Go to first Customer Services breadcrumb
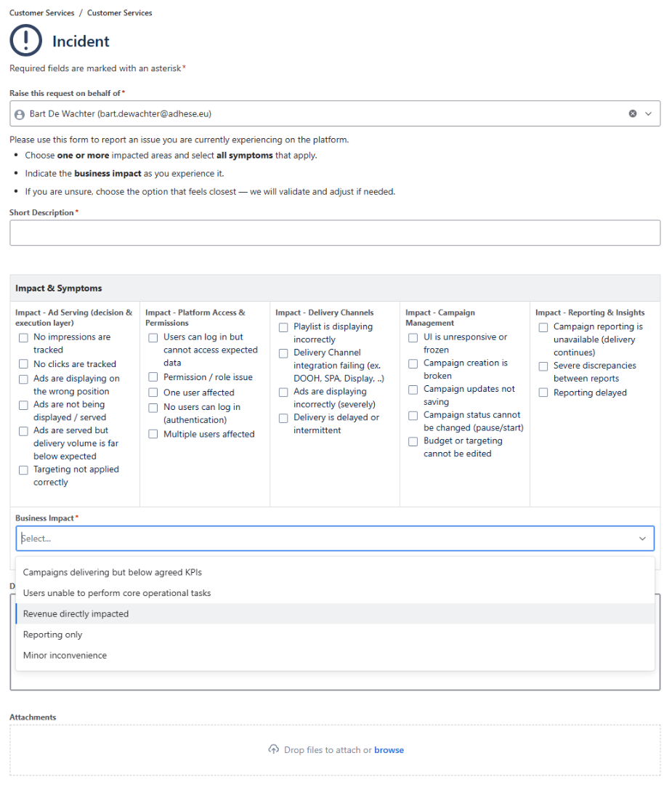Image resolution: width=672 pixels, height=785 pixels. (41, 13)
